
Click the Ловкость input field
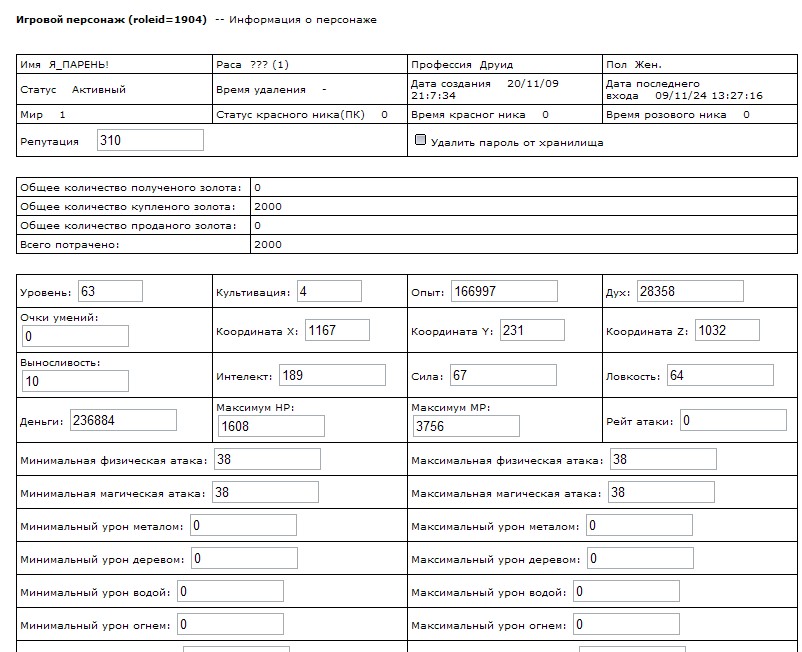(719, 375)
